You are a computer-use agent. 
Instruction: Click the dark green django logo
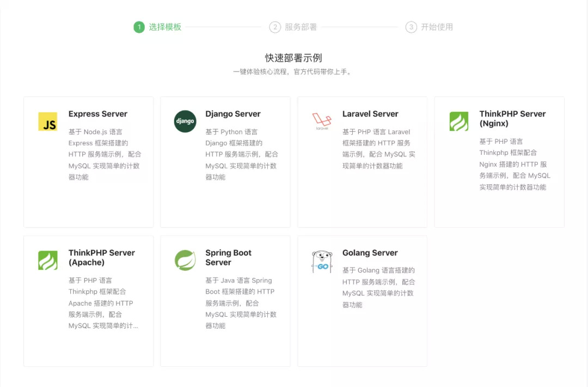pos(185,121)
